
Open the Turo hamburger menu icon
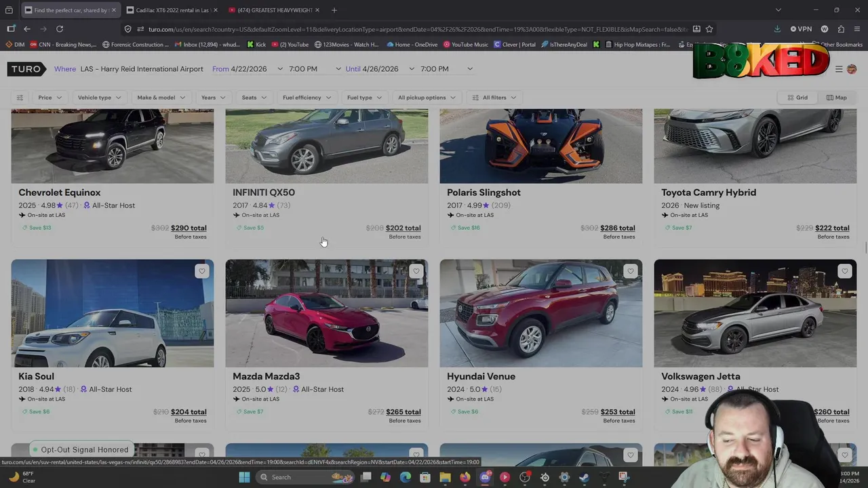pyautogui.click(x=839, y=69)
